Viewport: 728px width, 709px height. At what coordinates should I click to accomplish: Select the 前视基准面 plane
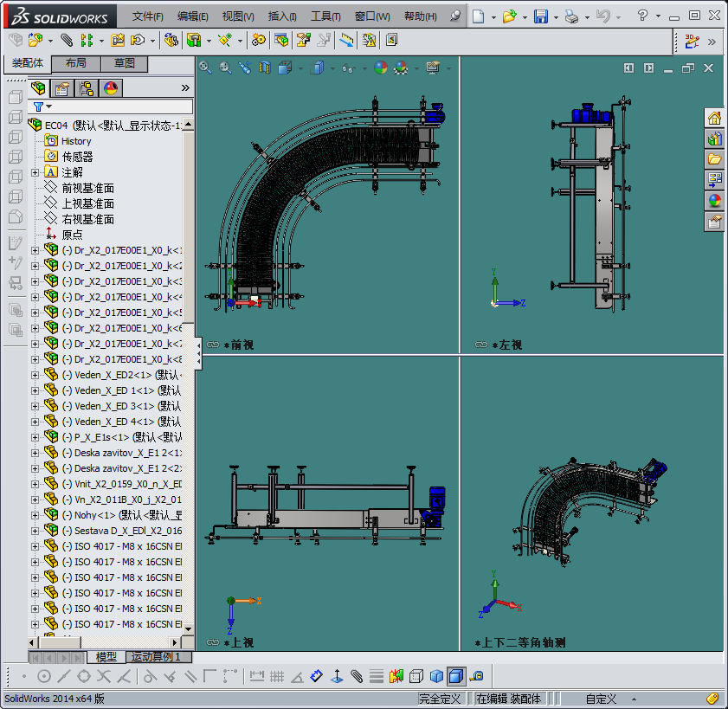(x=87, y=188)
